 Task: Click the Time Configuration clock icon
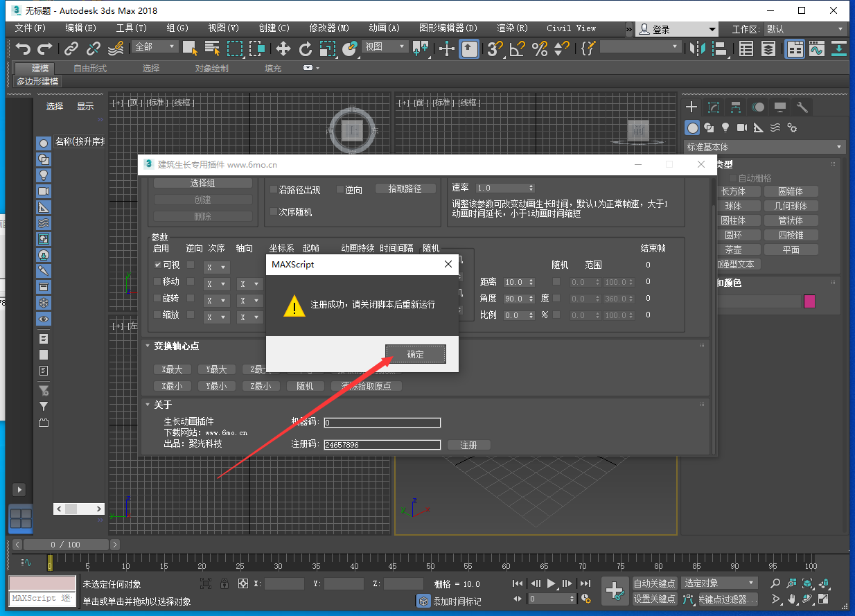586,599
